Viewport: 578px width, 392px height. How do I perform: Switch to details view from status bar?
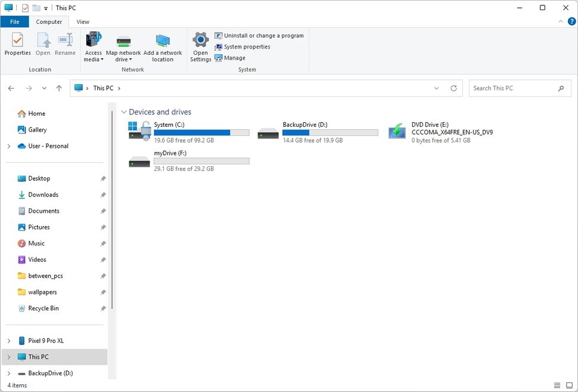557,385
